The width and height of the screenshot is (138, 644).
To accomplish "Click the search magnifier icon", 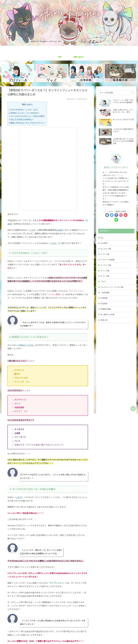I will click(x=132, y=93).
